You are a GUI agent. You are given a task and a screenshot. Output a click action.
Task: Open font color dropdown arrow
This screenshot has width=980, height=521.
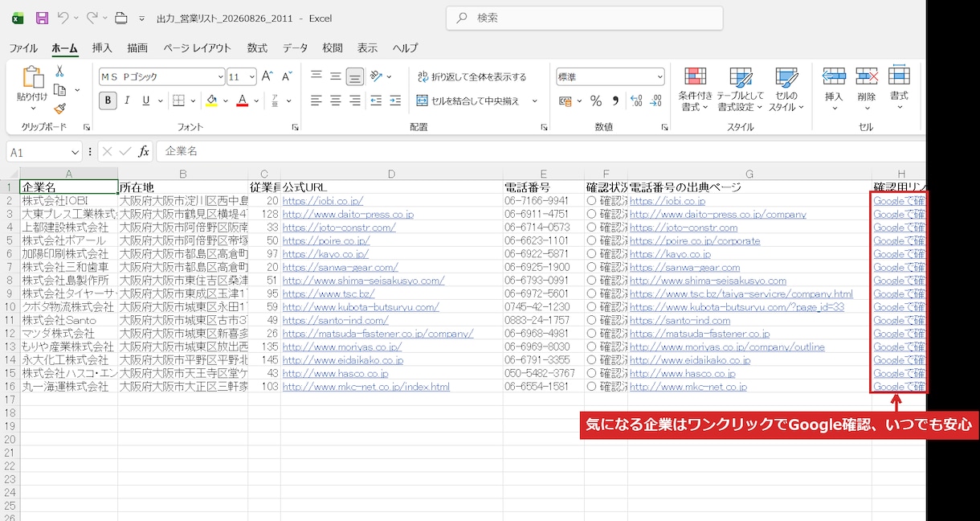click(257, 101)
